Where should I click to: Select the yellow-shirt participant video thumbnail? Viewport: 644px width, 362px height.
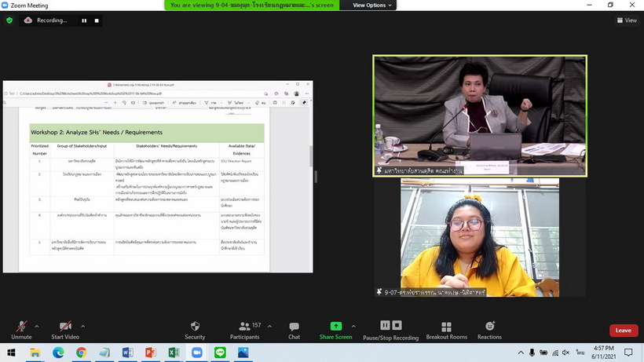(479, 237)
